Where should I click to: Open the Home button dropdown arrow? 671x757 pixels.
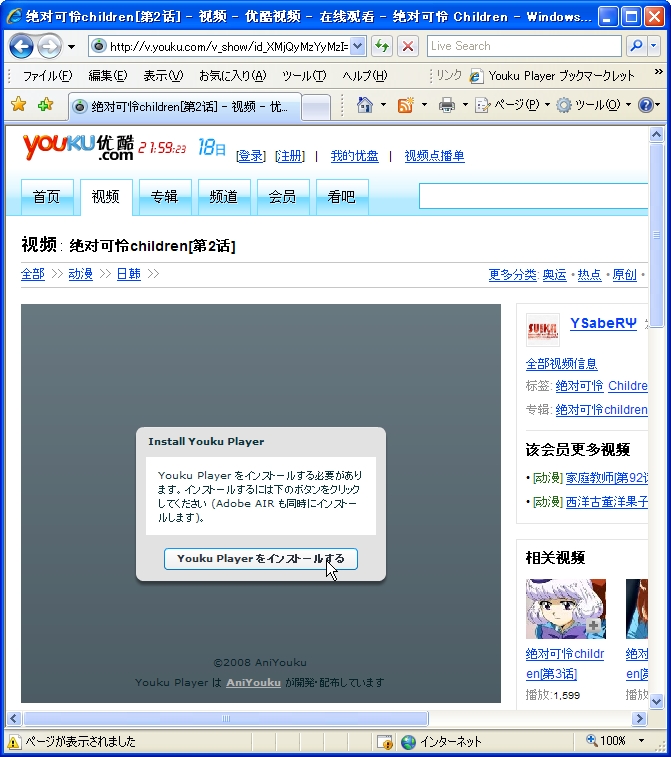tap(383, 104)
